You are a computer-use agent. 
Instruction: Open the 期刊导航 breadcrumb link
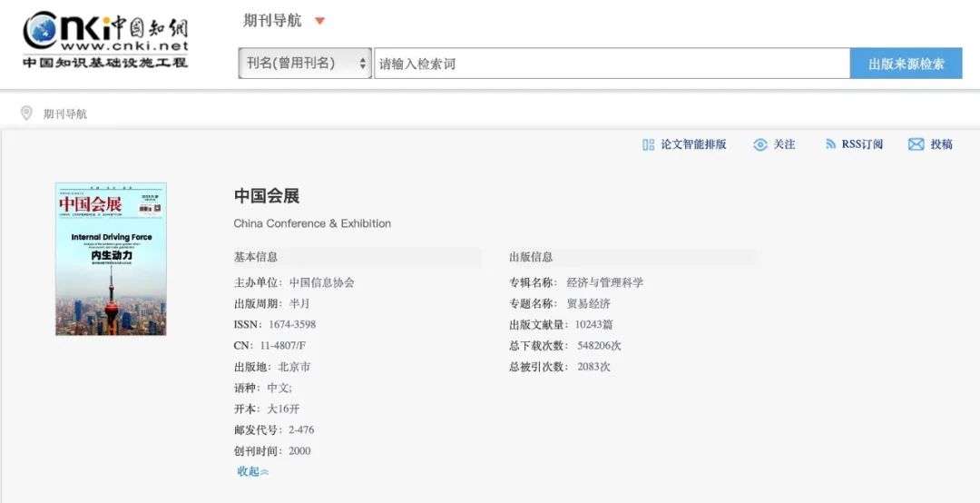point(65,113)
